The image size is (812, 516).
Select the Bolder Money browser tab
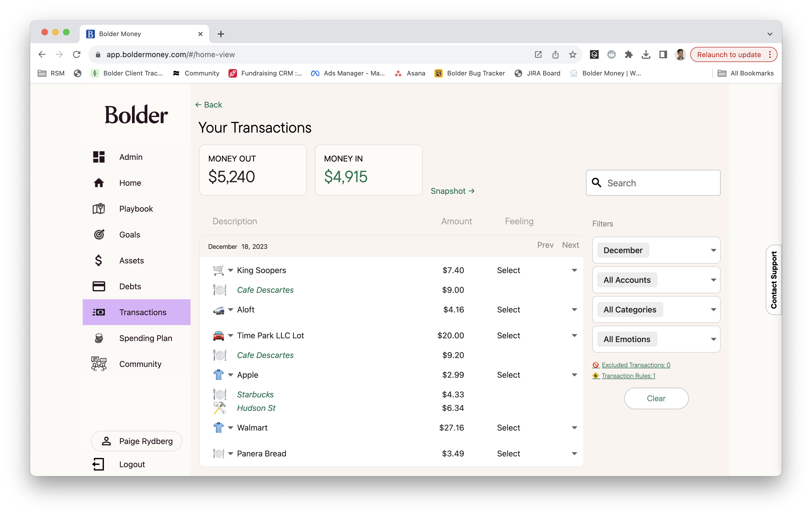[144, 34]
